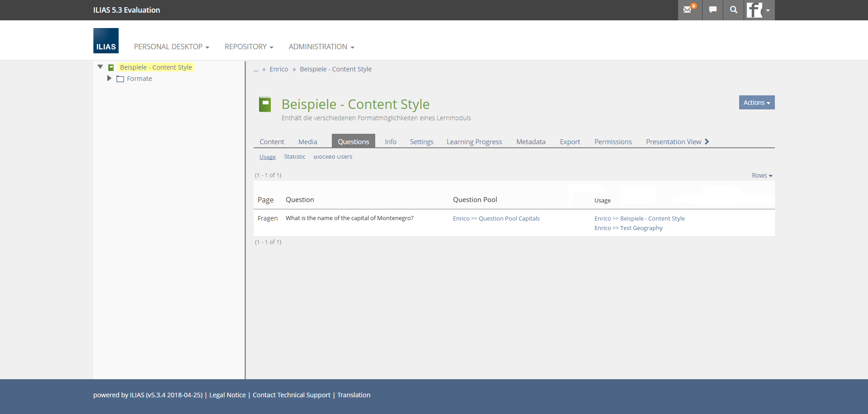This screenshot has height=414, width=868.
Task: Click the Formate folder icon
Action: point(120,79)
